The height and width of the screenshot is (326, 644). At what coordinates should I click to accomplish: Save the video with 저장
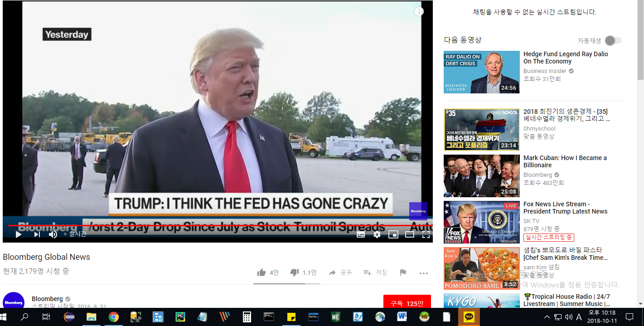click(375, 272)
